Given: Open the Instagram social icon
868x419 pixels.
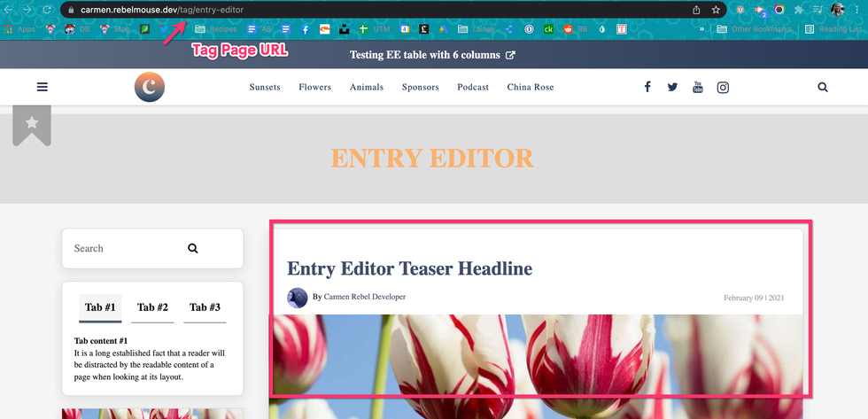Looking at the screenshot, I should tap(723, 87).
